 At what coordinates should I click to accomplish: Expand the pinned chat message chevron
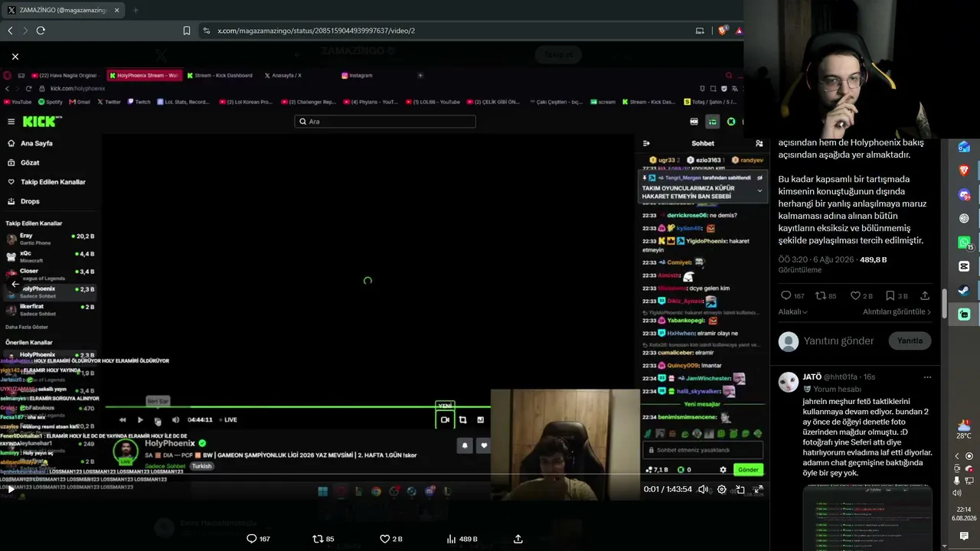click(x=759, y=191)
